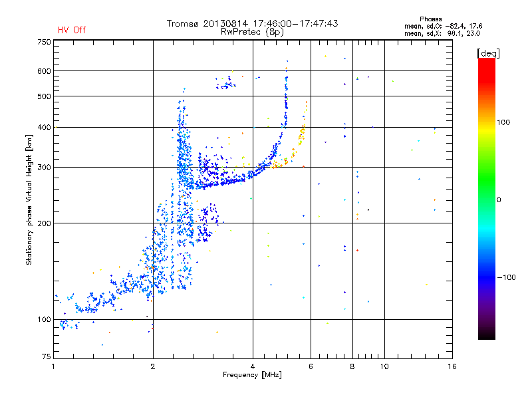
Task: Click the "mean, sd,O: -82.4, 17.6" line
Action: tap(443, 26)
